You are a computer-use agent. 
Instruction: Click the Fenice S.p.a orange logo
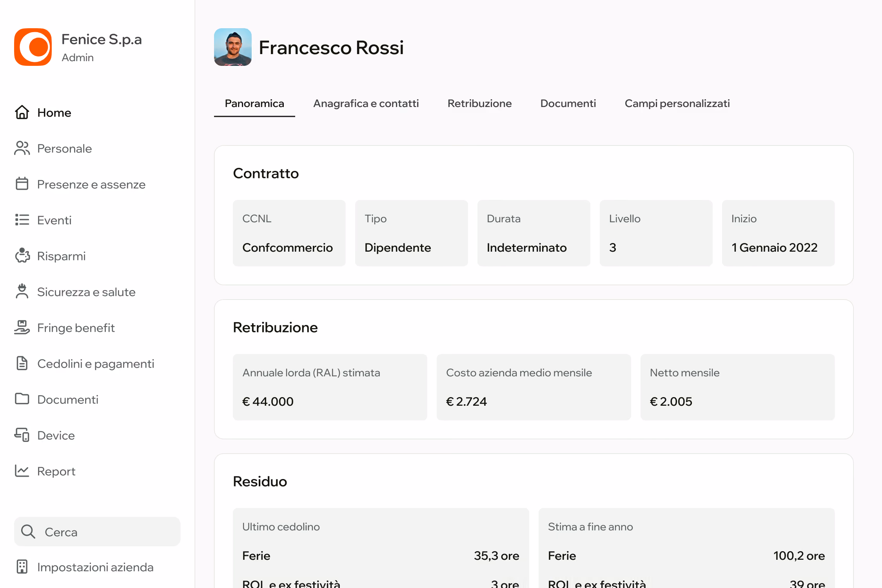point(33,47)
